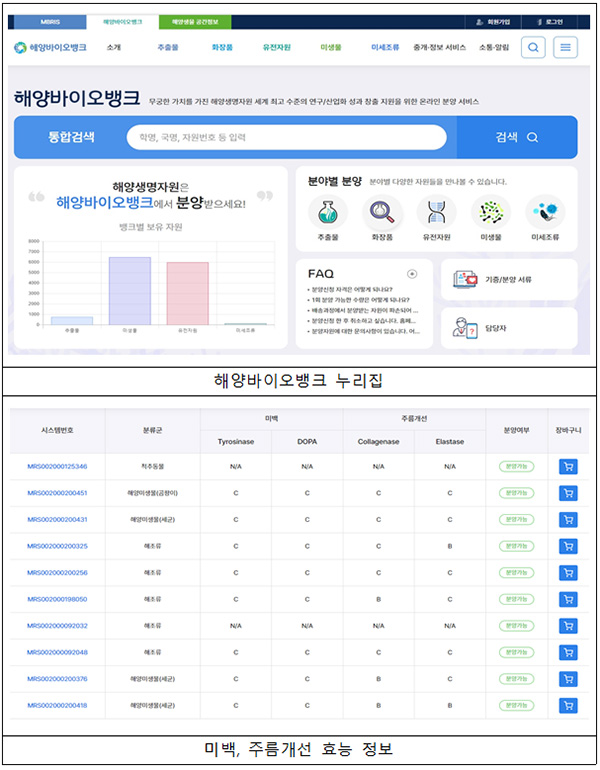The image size is (600, 770).
Task: Click the 기증/분양 서류 card
Action: click(x=508, y=279)
